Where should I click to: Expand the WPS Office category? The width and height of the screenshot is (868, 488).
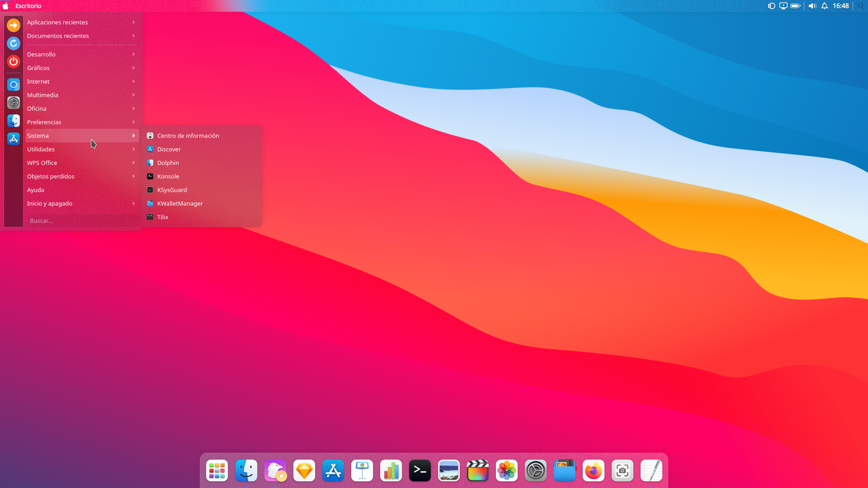tap(82, 163)
